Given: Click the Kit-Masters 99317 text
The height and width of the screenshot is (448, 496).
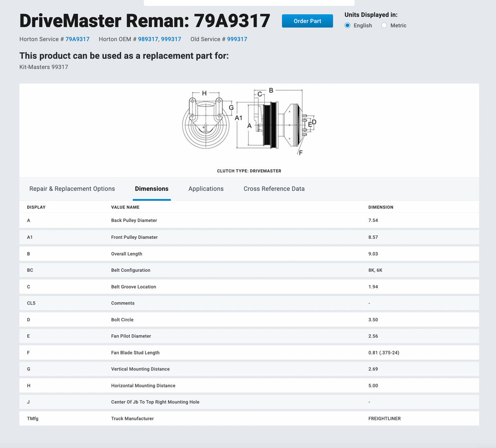Looking at the screenshot, I should (44, 67).
